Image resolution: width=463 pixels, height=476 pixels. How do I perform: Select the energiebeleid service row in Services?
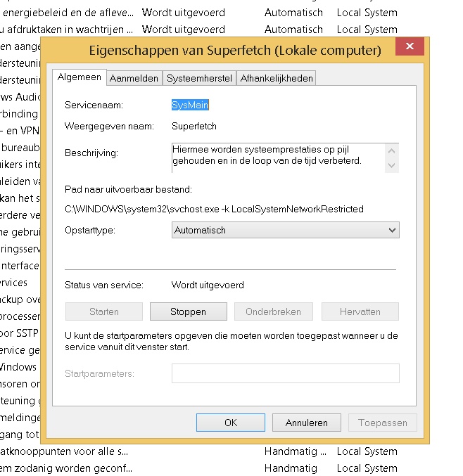tap(198, 13)
